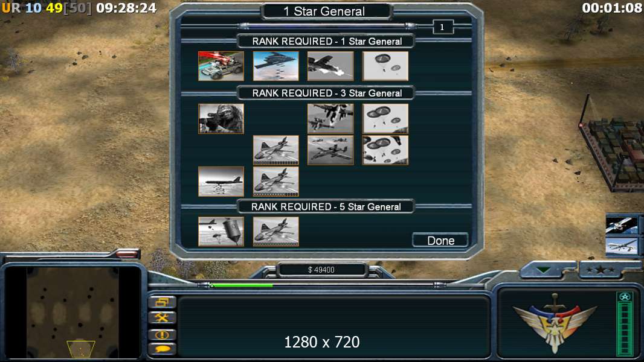Click the exclamation beacon button
Image resolution: width=644 pixels, height=362 pixels.
coord(163,334)
